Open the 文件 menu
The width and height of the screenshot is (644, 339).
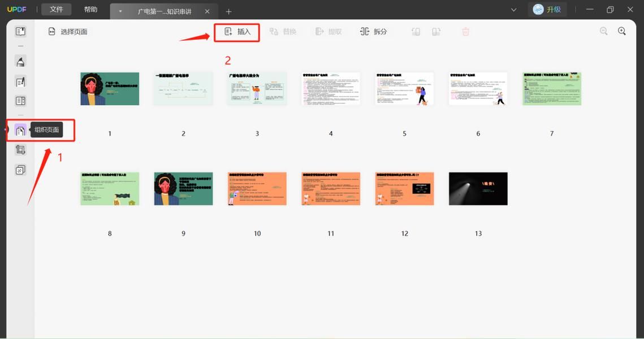coord(56,10)
